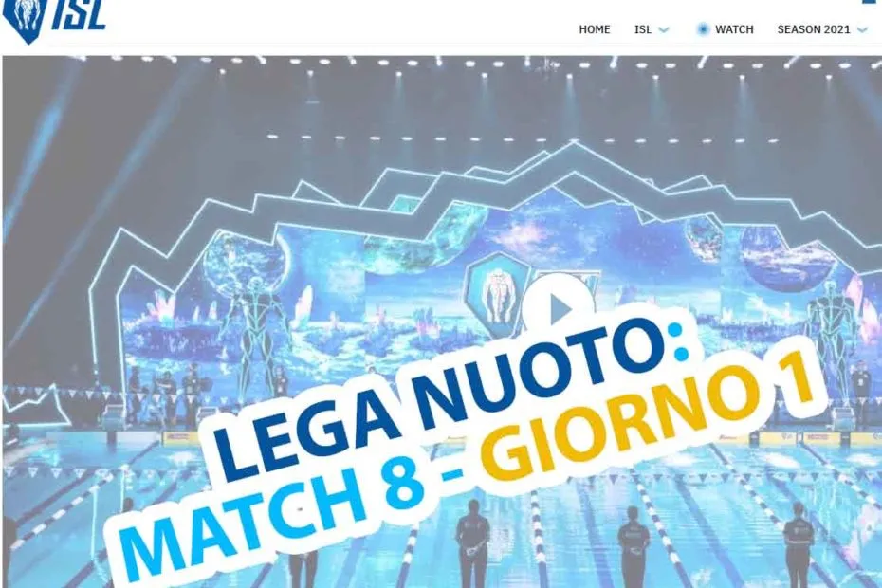
Task: Expand the ISL menu chevron
Action: tap(664, 29)
